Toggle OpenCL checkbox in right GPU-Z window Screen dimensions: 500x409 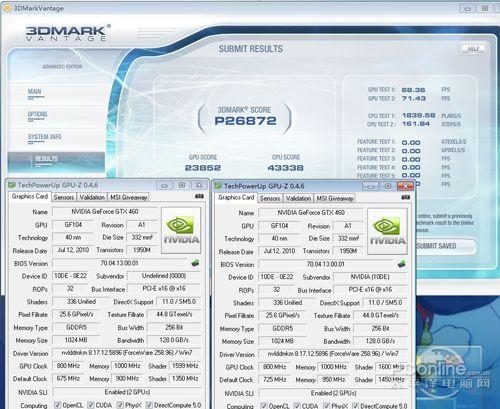(x=263, y=406)
